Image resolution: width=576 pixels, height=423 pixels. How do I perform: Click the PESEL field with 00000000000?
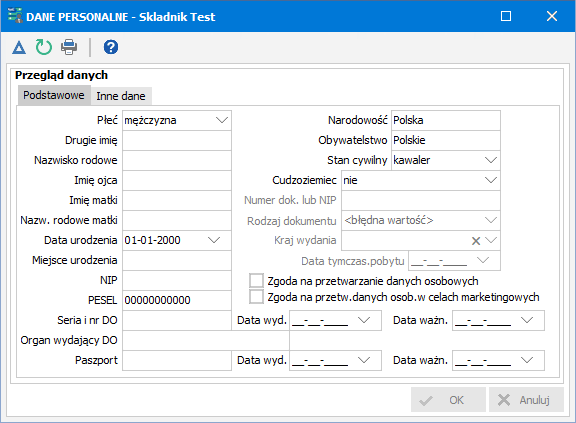coord(177,300)
